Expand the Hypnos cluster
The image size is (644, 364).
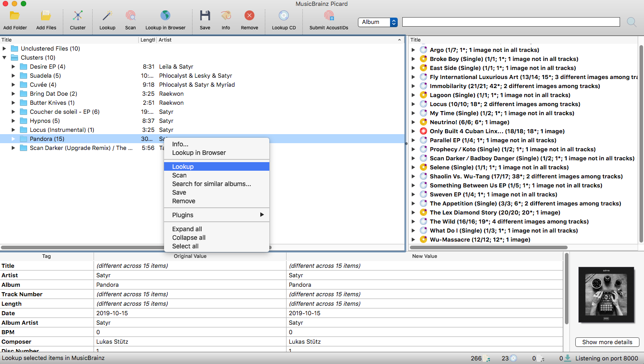coord(14,121)
